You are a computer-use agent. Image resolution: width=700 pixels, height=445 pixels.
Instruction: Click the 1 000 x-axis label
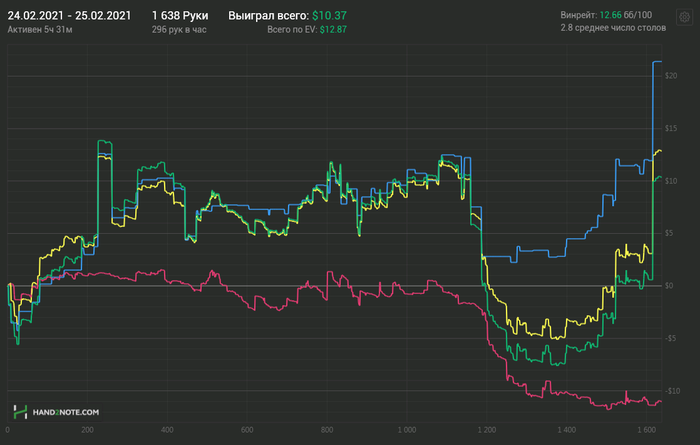tap(407, 430)
